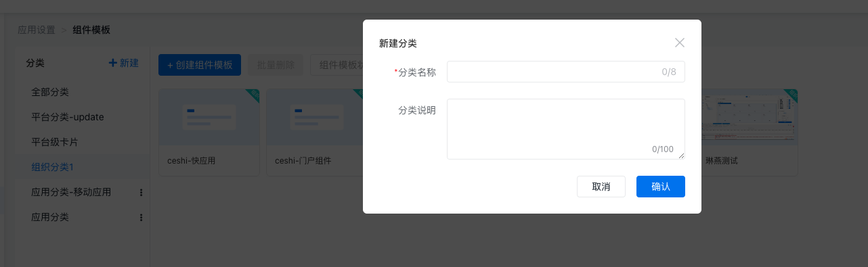Close the 新建分类 dialog with X icon

[x=680, y=43]
